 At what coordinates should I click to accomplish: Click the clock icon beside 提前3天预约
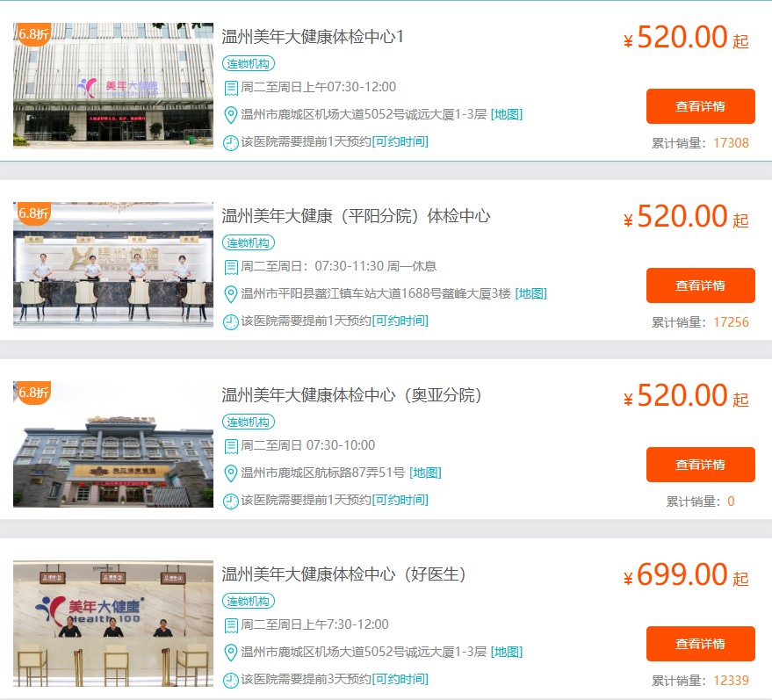pos(230,681)
